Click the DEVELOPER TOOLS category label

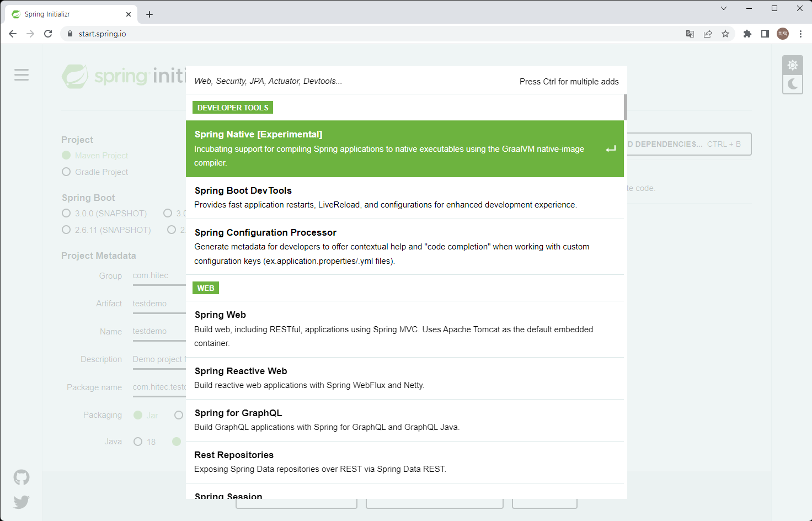[x=233, y=108]
